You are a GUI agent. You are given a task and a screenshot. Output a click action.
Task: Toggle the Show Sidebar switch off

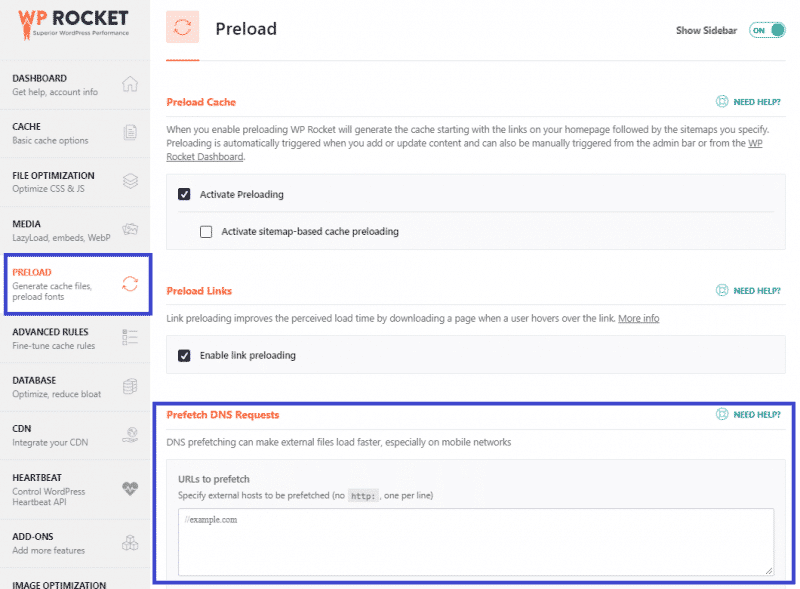click(x=766, y=31)
